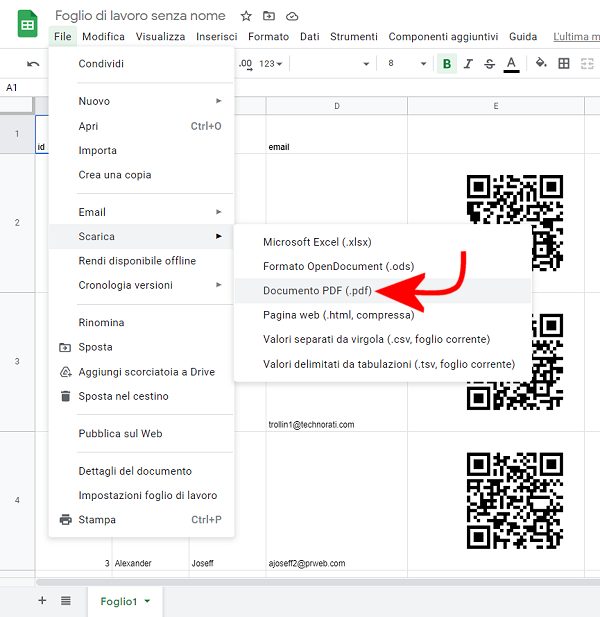This screenshot has height=617, width=600.
Task: Open the all sheets list icon
Action: (x=66, y=600)
